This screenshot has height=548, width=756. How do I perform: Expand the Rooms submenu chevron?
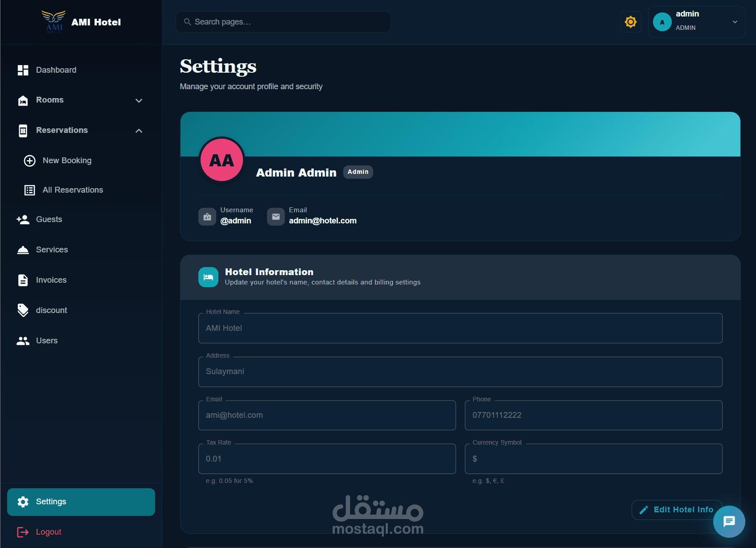click(x=139, y=101)
